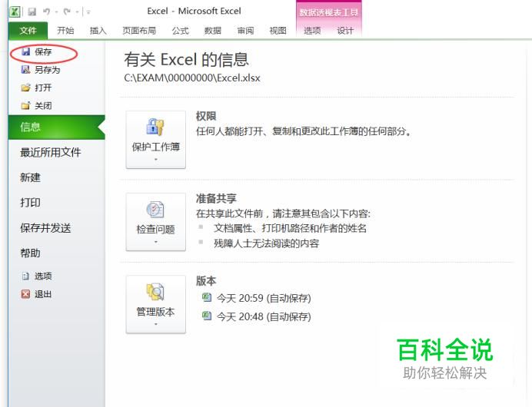The width and height of the screenshot is (532, 407).
Task: Click the 文档属性、打印机路径和作者的姓名 item
Action: point(290,228)
